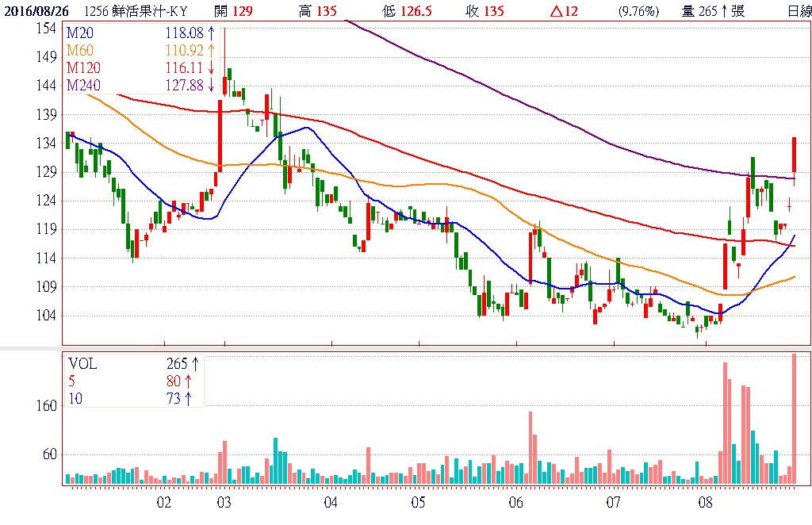Click the 10-day volume average value 73
812x525 pixels.
click(173, 398)
